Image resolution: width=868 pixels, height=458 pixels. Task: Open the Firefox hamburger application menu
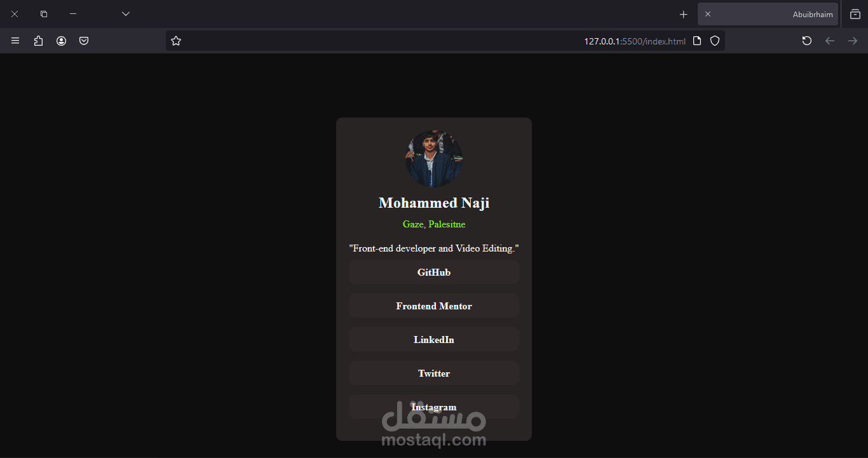[x=15, y=41]
